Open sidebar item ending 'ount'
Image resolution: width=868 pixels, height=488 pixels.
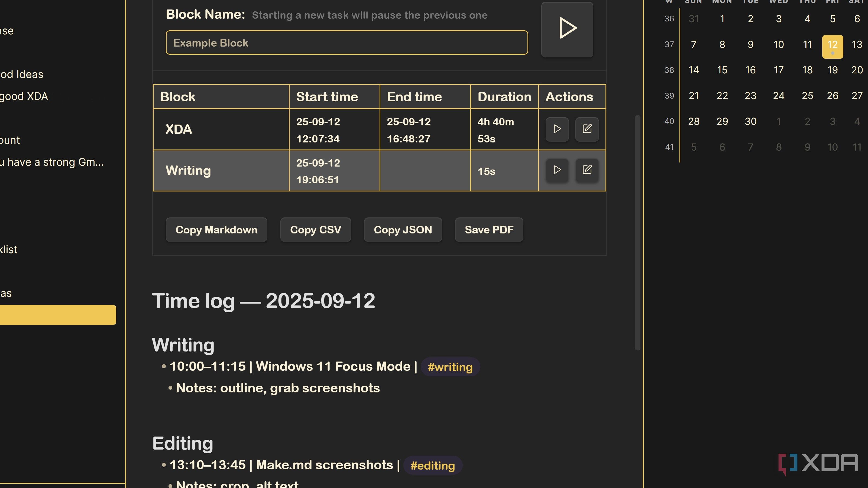click(x=10, y=140)
